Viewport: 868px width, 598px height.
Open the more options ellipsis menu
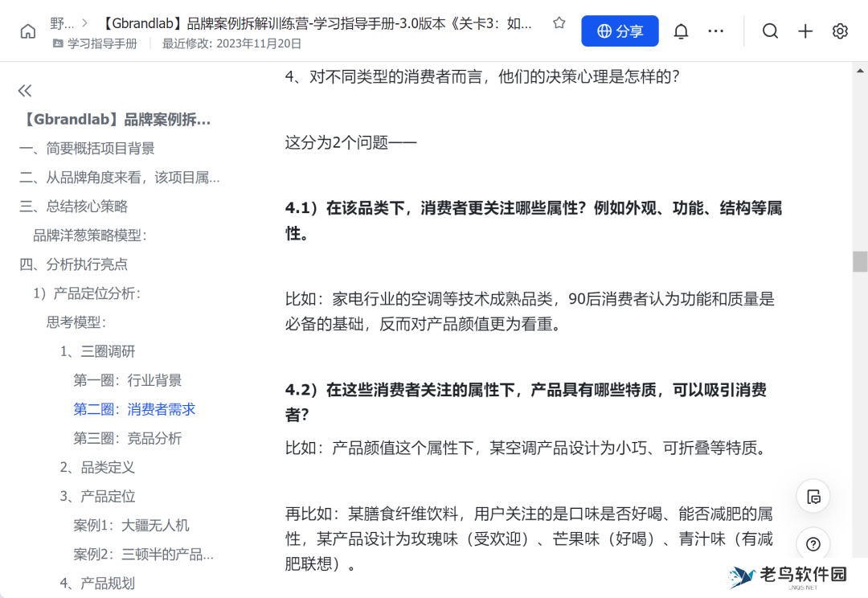click(715, 31)
